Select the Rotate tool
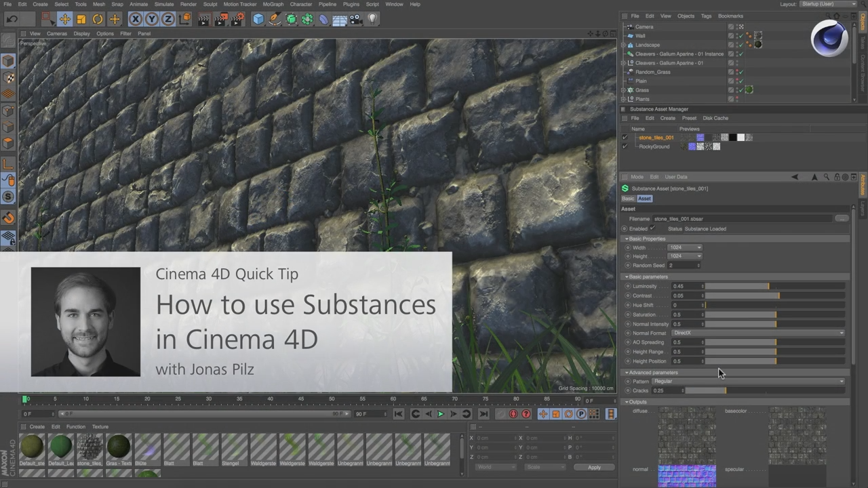868x488 pixels. [x=98, y=19]
